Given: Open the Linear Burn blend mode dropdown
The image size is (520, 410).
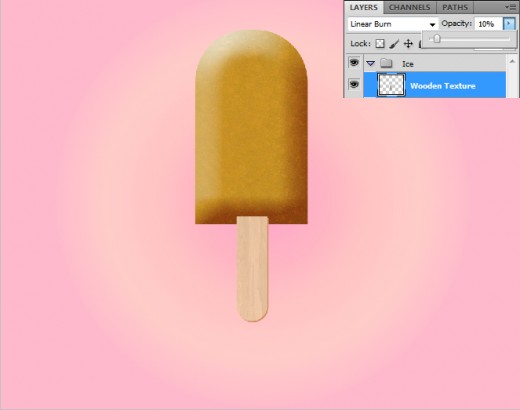Looking at the screenshot, I should click(393, 24).
